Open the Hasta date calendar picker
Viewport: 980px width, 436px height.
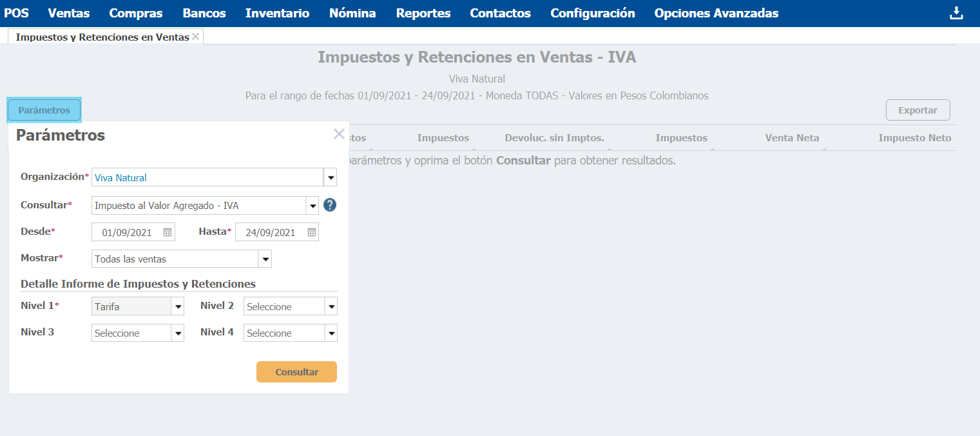click(311, 232)
